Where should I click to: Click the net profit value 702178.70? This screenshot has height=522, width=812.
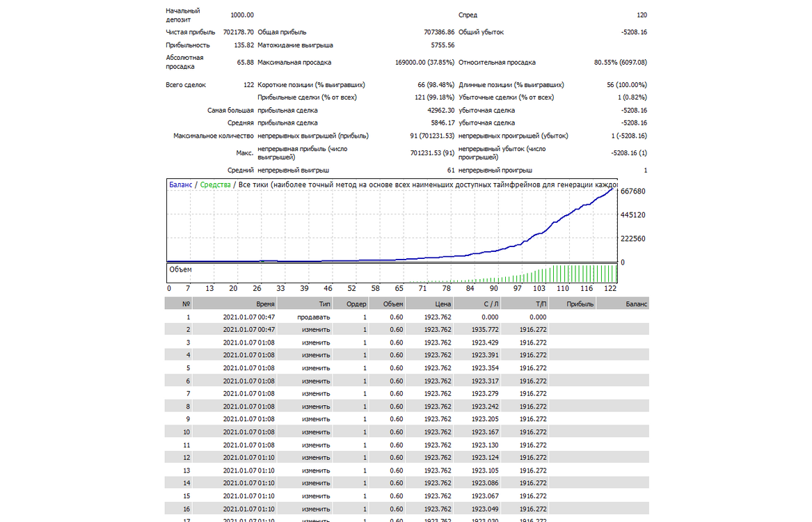[238, 32]
